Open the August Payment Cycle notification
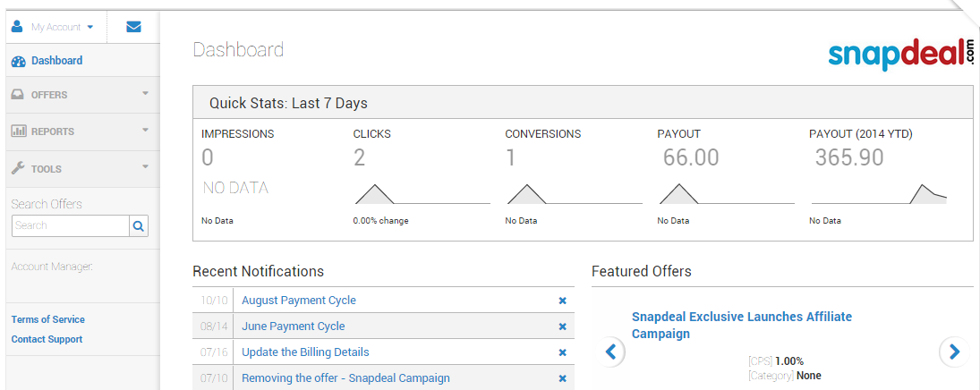The image size is (980, 390). pyautogui.click(x=298, y=301)
